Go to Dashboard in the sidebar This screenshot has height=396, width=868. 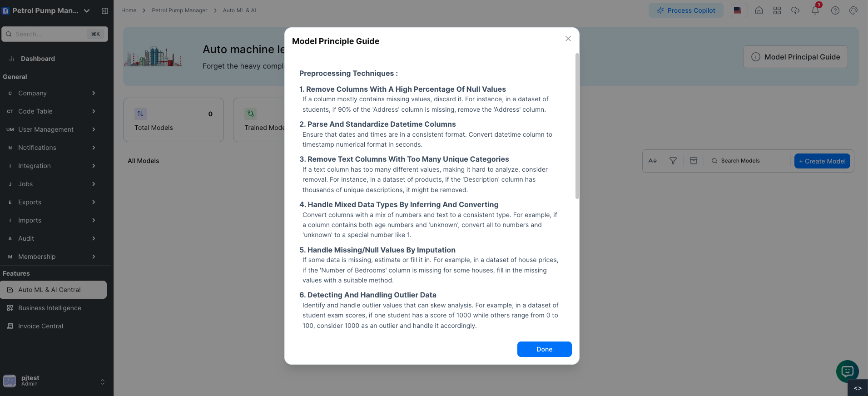tap(38, 58)
